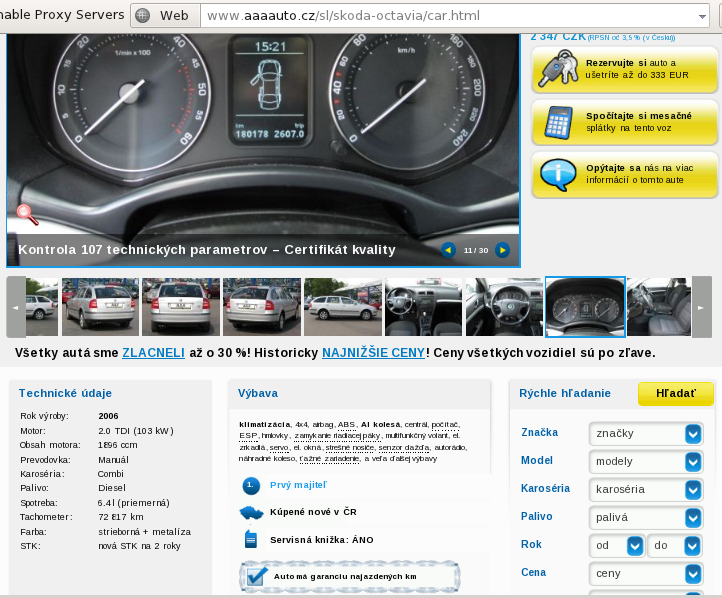Advance to next photo with right arrow

click(502, 250)
